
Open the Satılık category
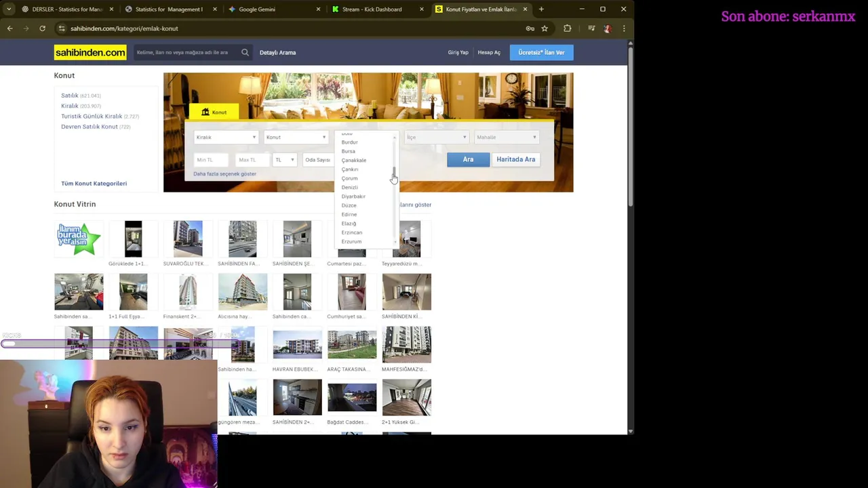(x=70, y=96)
